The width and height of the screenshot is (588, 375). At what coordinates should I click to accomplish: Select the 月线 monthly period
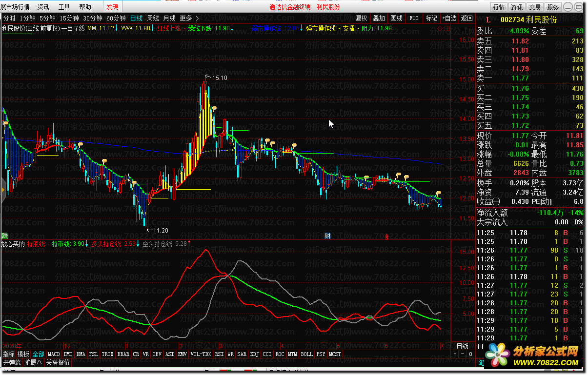pyautogui.click(x=169, y=18)
